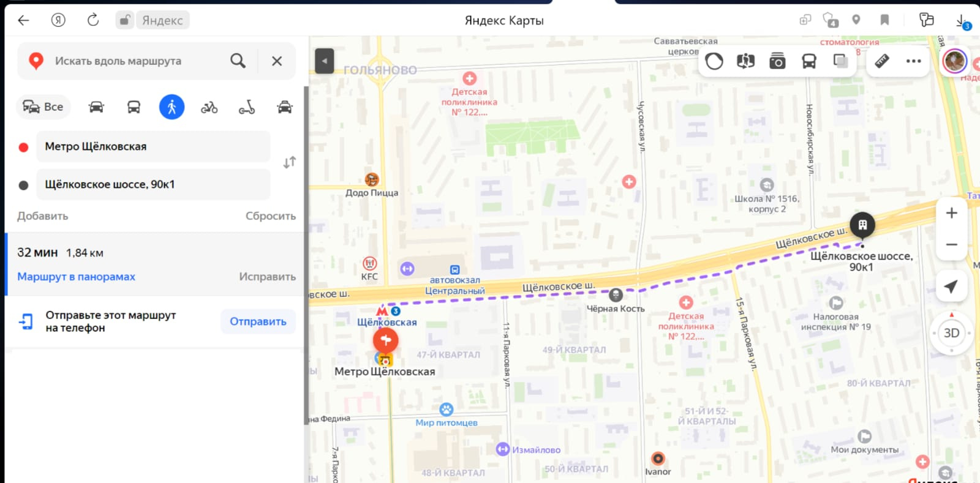Open the Alice circle icon on map toolbar
The width and height of the screenshot is (980, 483).
[x=714, y=61]
